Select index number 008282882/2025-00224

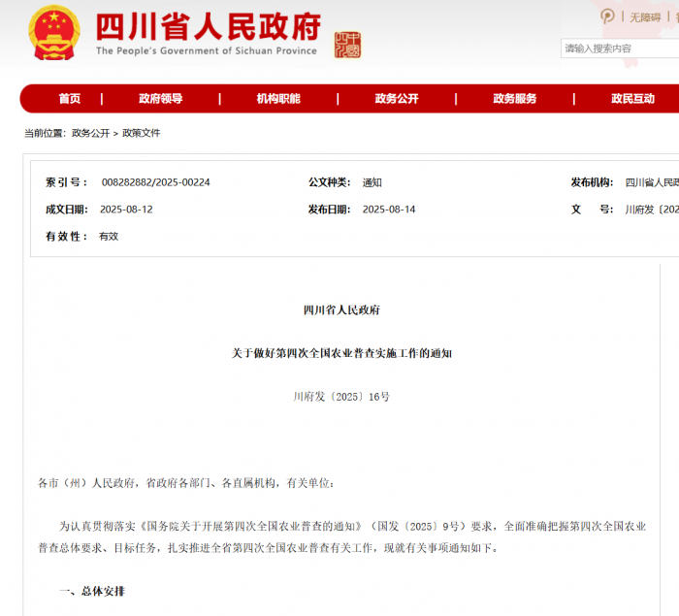[x=155, y=182]
